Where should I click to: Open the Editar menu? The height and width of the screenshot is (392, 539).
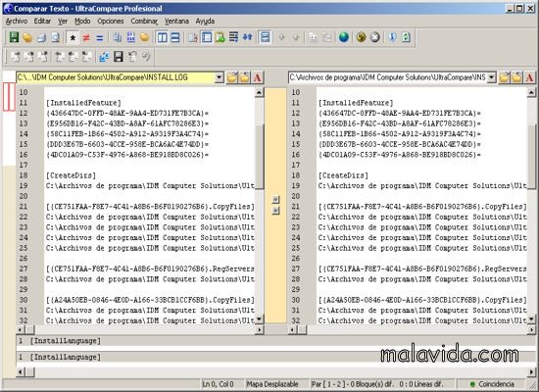(x=42, y=21)
